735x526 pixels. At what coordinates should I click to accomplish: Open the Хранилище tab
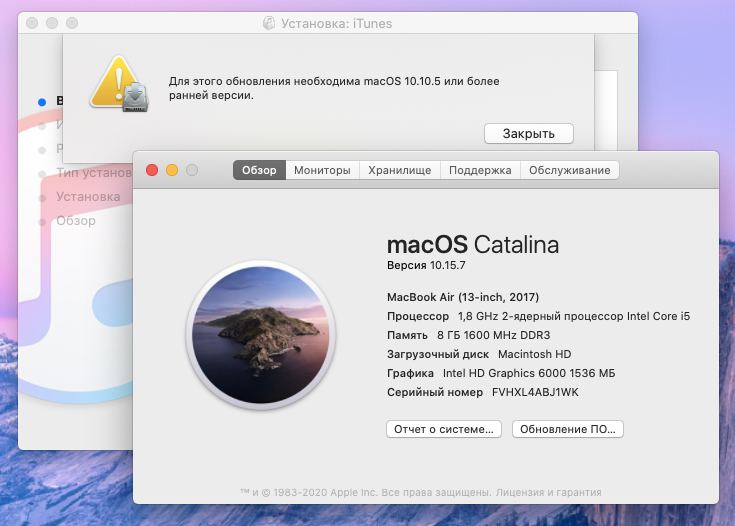pyautogui.click(x=399, y=170)
